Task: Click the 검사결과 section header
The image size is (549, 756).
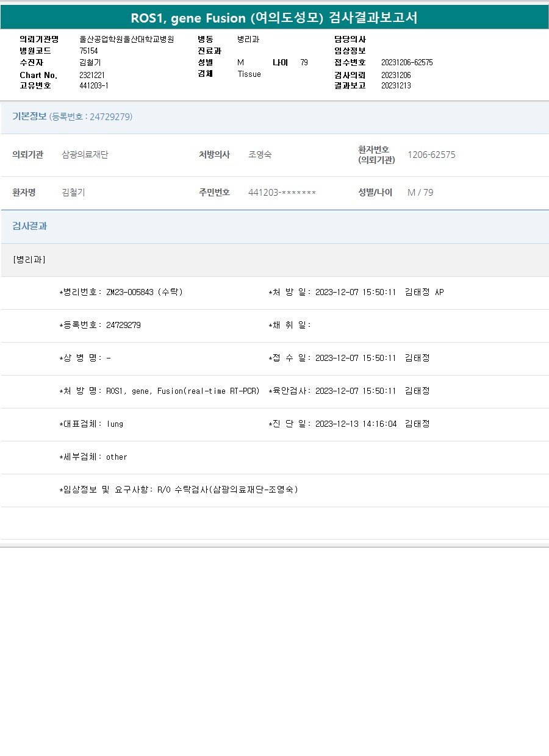Action: tap(29, 226)
